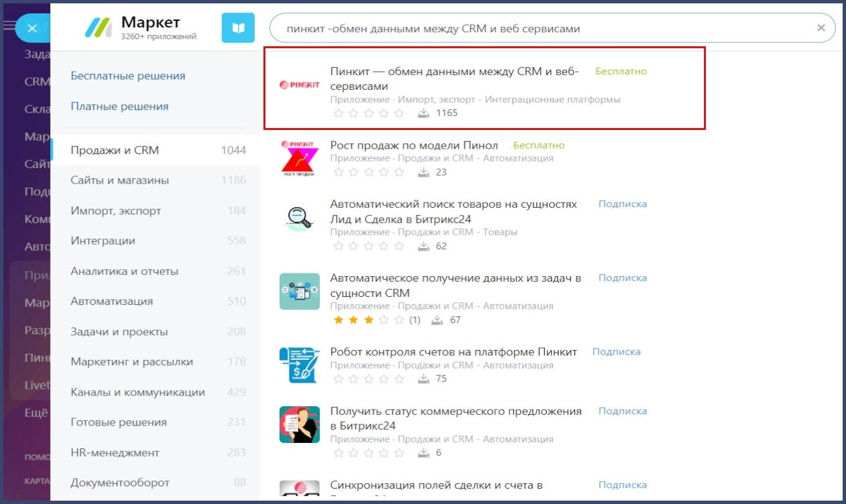This screenshot has width=846, height=504.
Task: Click Подписка label for Робот контроля счетов
Action: coord(616,351)
